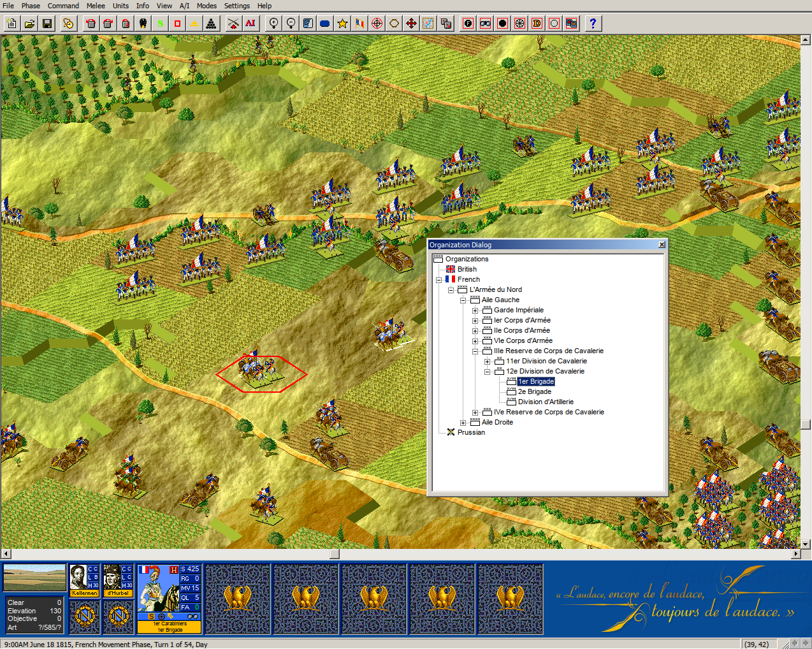Click the flags toolbar icon
Image resolution: width=812 pixels, height=649 pixels.
point(359,24)
